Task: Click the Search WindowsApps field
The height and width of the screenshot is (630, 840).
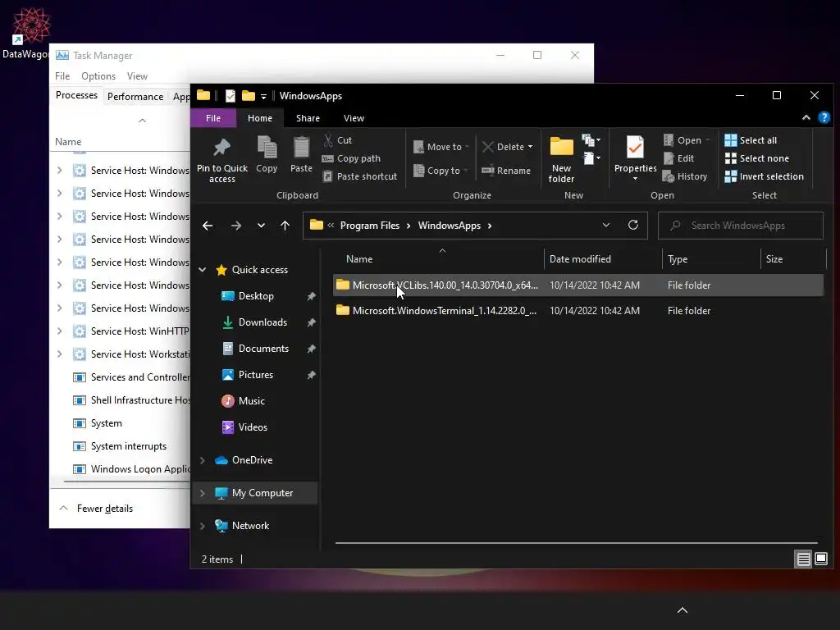Action: pyautogui.click(x=741, y=226)
